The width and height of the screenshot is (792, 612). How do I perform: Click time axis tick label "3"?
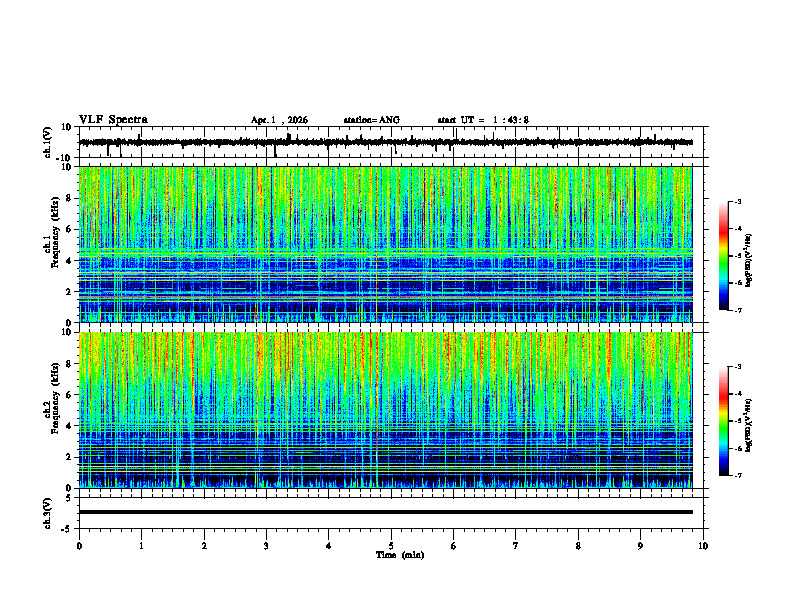pyautogui.click(x=266, y=546)
